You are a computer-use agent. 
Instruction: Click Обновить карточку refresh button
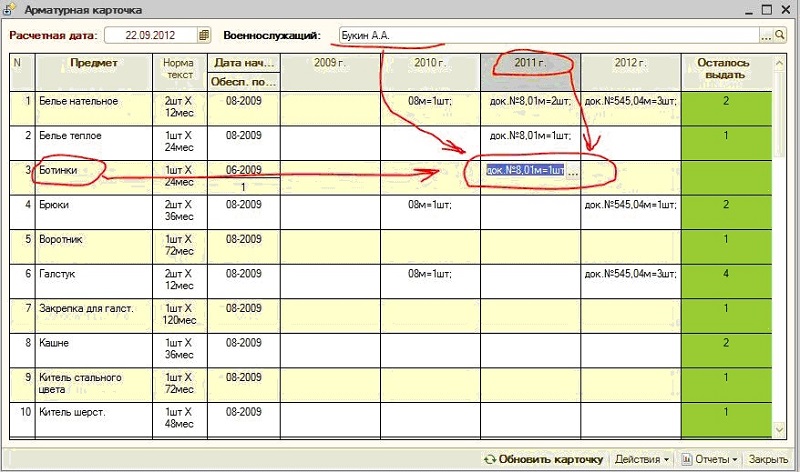(543, 459)
